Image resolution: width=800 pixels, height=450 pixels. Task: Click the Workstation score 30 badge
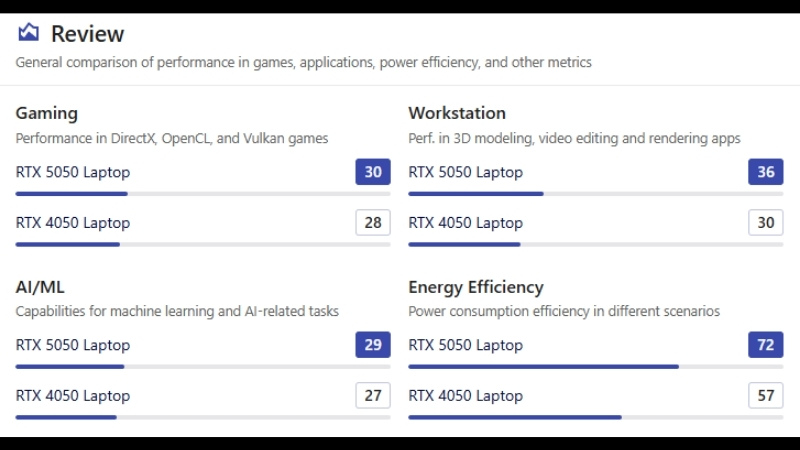766,222
